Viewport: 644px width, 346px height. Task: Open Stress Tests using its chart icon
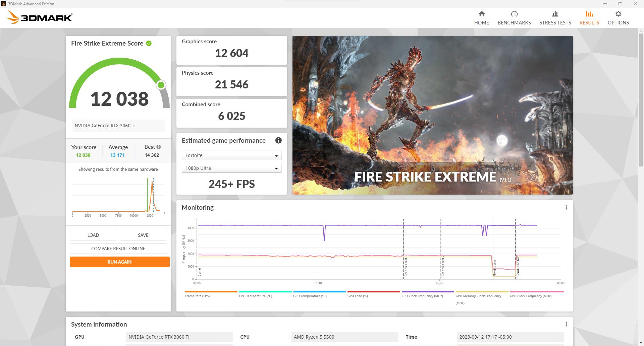click(555, 14)
